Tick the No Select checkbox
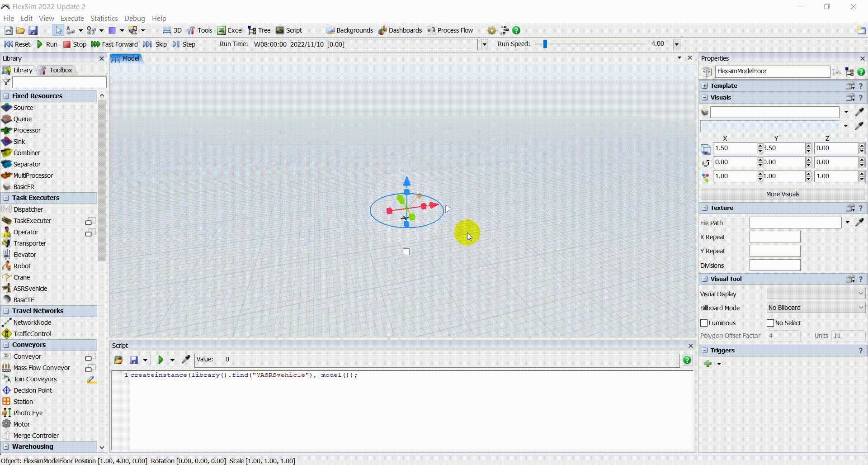Image resolution: width=868 pixels, height=465 pixels. [770, 323]
